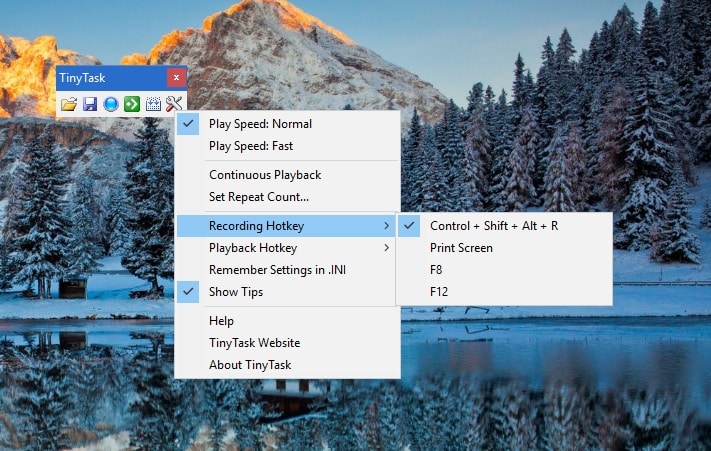Toggle Remember Settings in .INI
The height and width of the screenshot is (451, 711).
click(277, 270)
